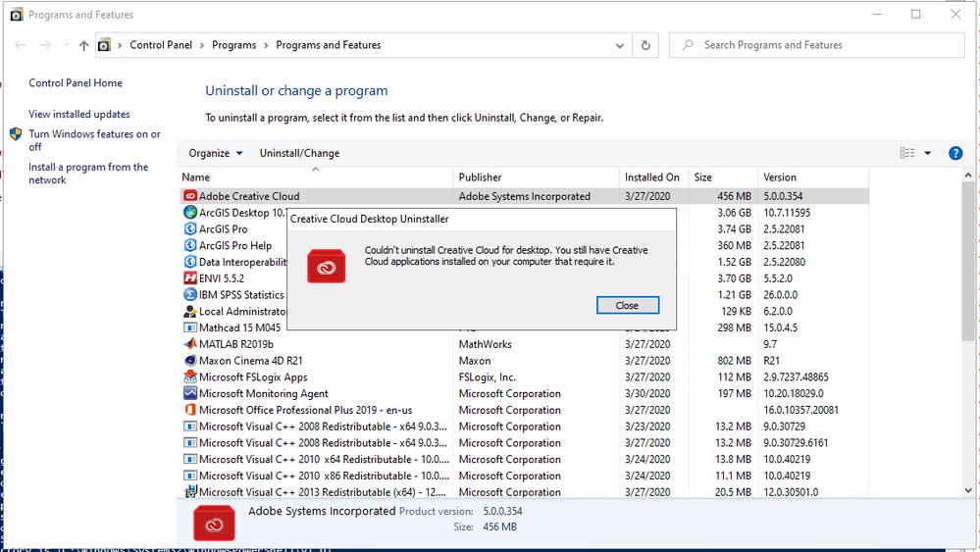Screen dimensions: 980x552
Task: Click the Maxon Cinema 4D icon
Action: pos(190,360)
